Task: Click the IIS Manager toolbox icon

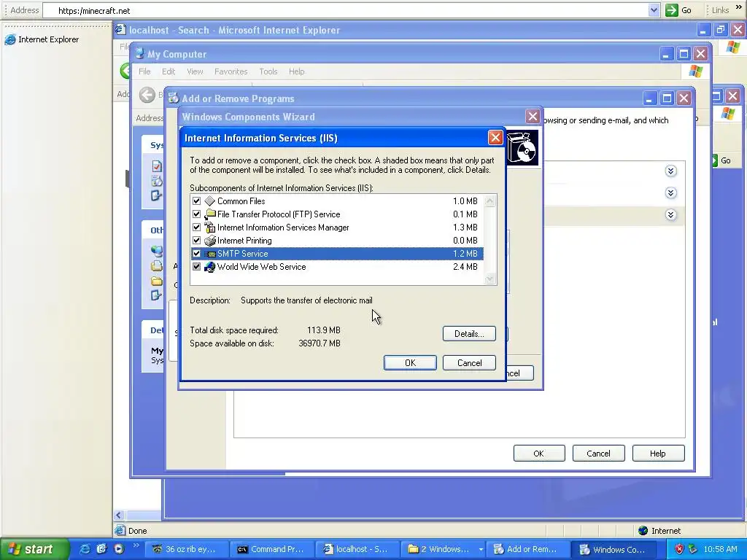Action: (x=209, y=227)
